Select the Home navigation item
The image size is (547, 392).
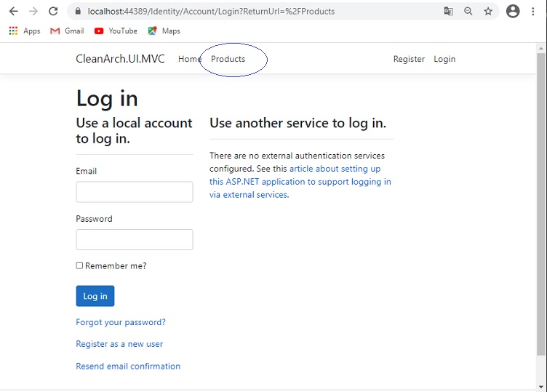[189, 59]
